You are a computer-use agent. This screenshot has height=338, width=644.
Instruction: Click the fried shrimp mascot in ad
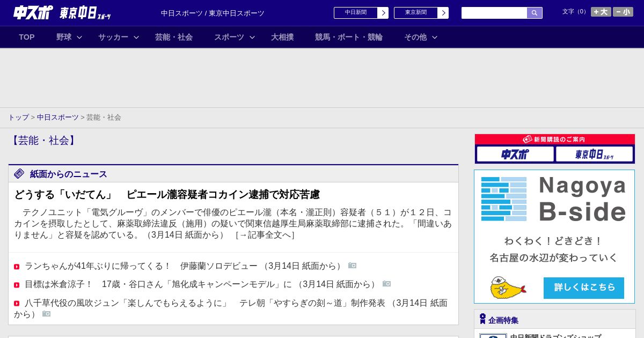point(507,288)
